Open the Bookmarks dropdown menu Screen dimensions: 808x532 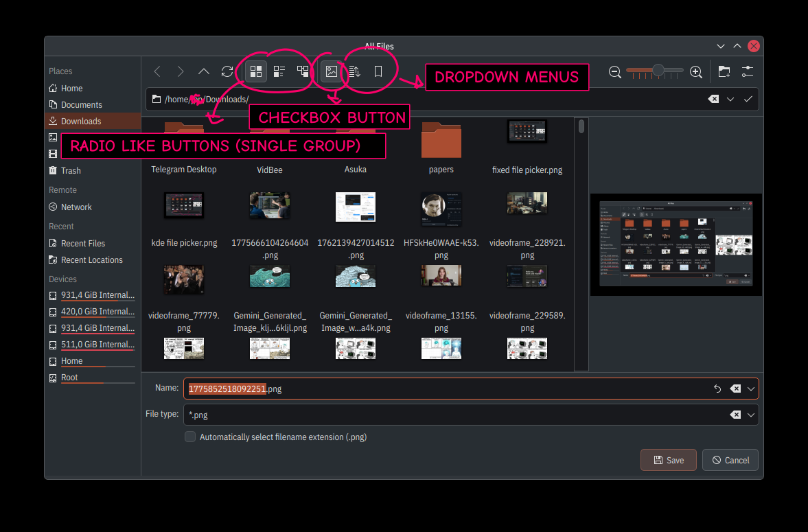[x=378, y=71]
